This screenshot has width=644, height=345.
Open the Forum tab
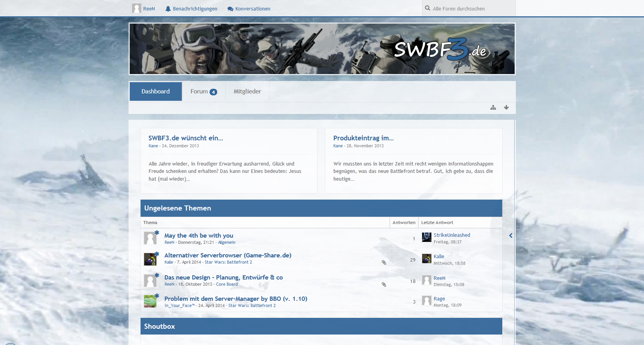pyautogui.click(x=204, y=91)
